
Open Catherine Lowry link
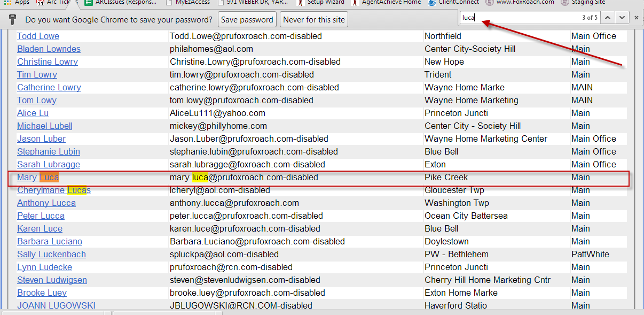49,87
